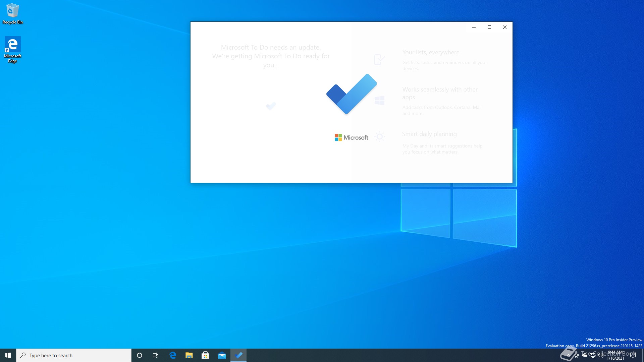Open the network status tray icon
The image size is (644, 362).
click(x=593, y=355)
